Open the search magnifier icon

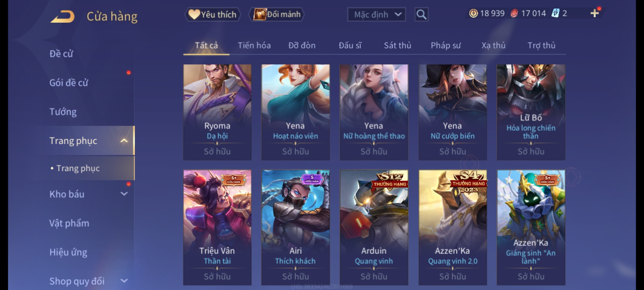pyautogui.click(x=421, y=14)
